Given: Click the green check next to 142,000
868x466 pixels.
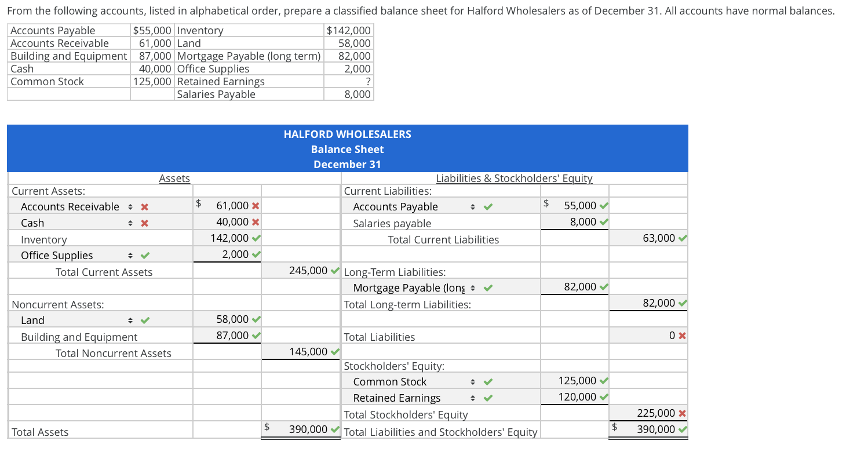Looking at the screenshot, I should click(256, 238).
